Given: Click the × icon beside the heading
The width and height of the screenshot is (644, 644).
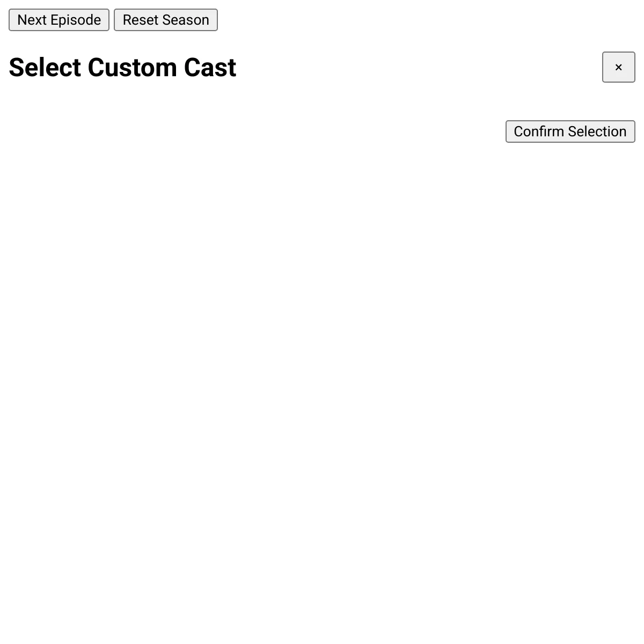Looking at the screenshot, I should pos(618,67).
